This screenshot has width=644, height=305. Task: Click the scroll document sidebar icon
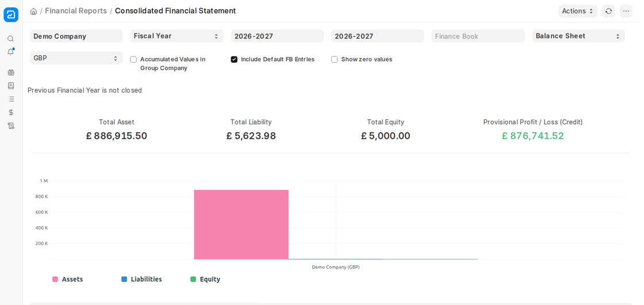(x=11, y=126)
